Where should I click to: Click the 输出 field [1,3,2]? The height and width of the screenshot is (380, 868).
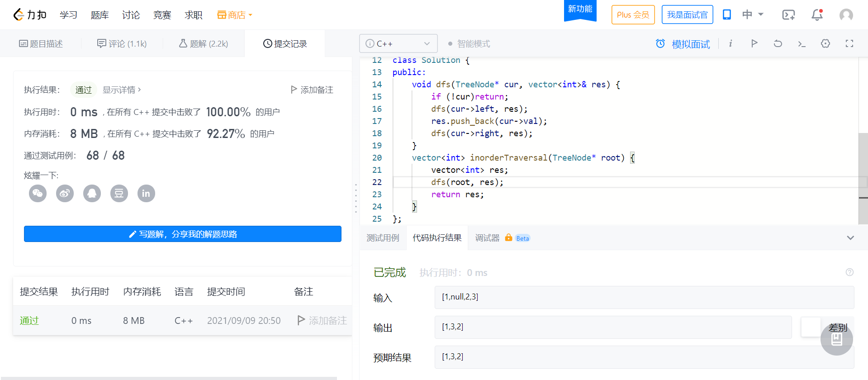pyautogui.click(x=613, y=327)
